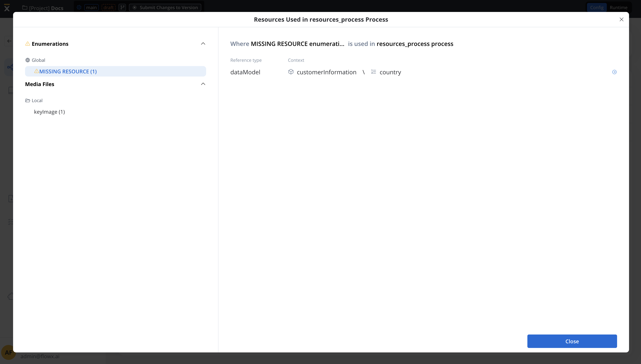Switch to Runtime tab in background

(618, 7)
